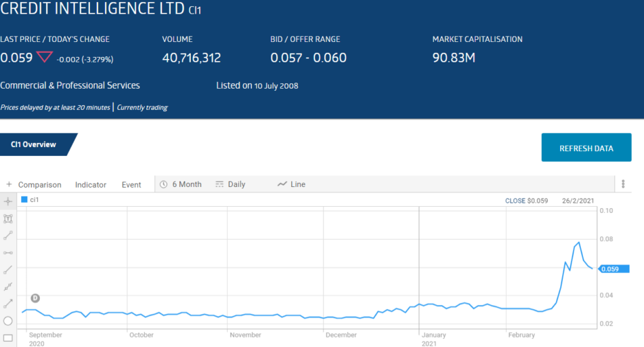Click the CLOSE $0.059 readout

[x=526, y=201]
